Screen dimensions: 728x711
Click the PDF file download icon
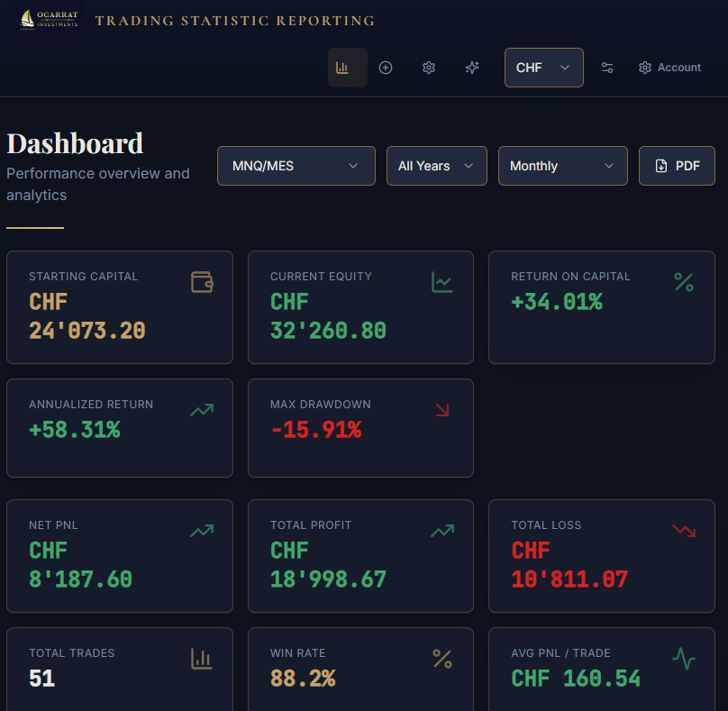tap(661, 166)
